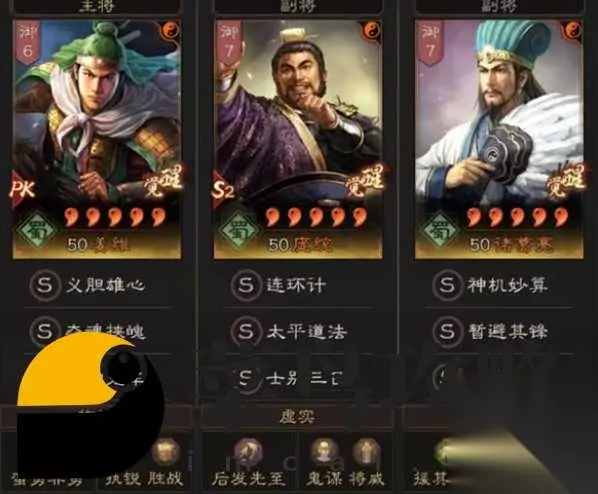
Task: Open the white-robed 诸葛亮 general card
Action: 499,139
